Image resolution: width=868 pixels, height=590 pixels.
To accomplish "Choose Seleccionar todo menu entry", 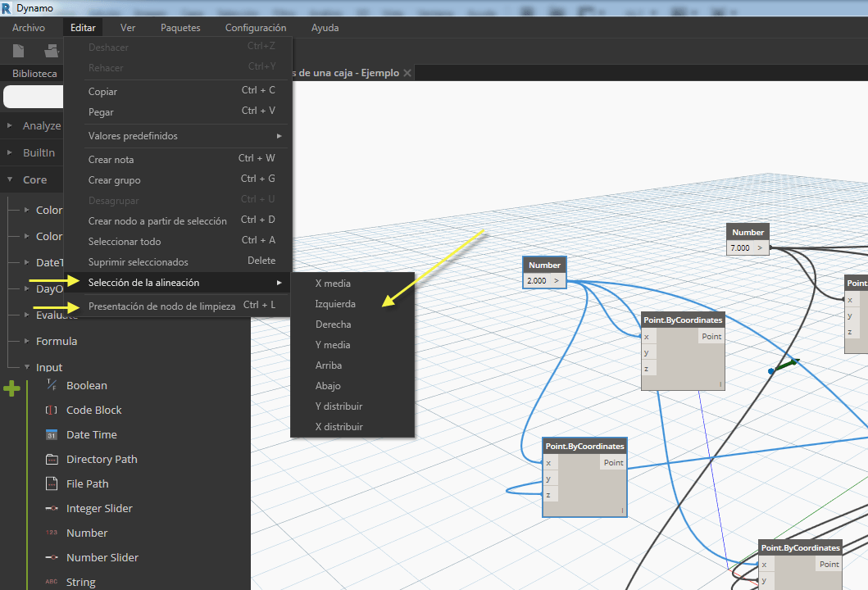I will [x=178, y=241].
